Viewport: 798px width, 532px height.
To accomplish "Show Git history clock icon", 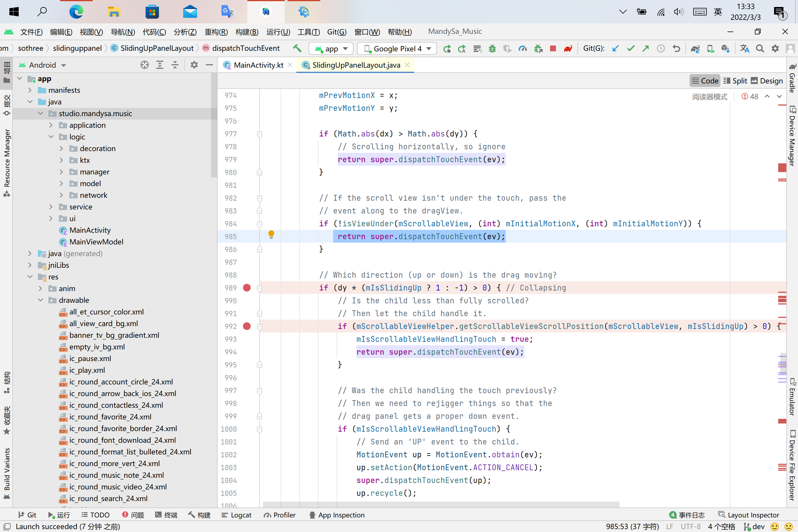I will [x=661, y=48].
